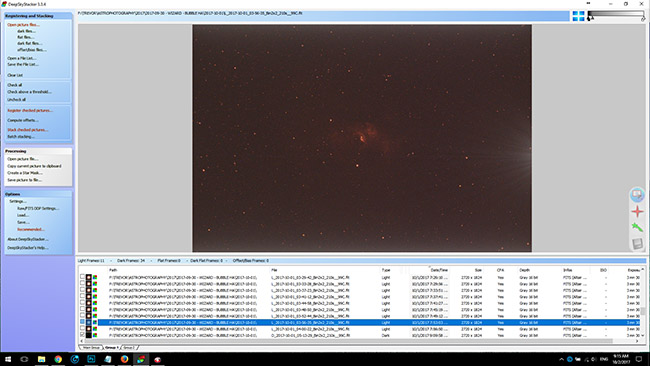The image size is (650, 366).
Task: Launch File Explorer from the taskbar
Action: tap(41, 359)
